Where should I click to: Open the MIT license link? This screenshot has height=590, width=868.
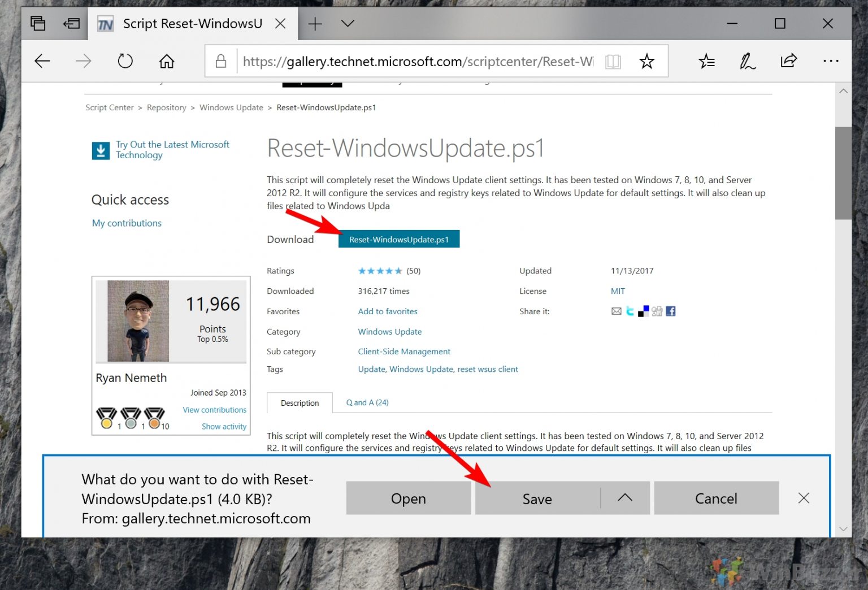tap(618, 290)
